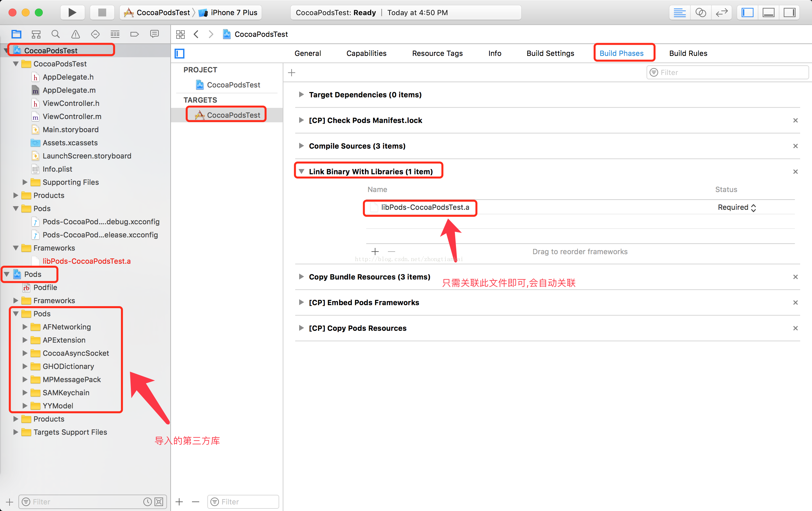Open the Podfile

click(45, 287)
